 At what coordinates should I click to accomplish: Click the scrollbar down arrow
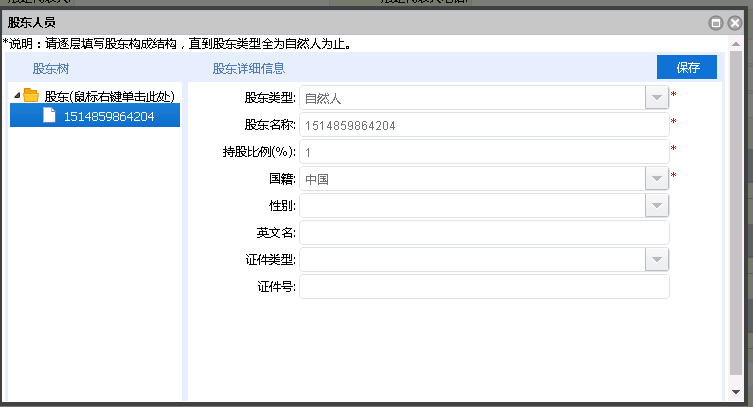pos(736,392)
